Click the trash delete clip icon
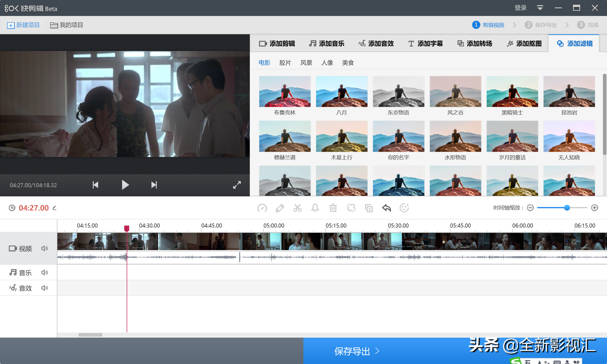Viewport: 607px width, 364px height. (x=333, y=208)
